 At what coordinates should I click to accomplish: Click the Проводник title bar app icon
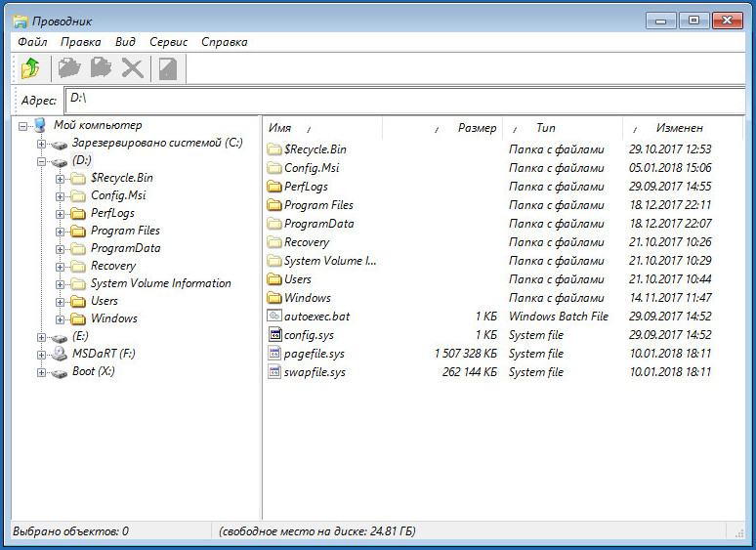(21, 21)
